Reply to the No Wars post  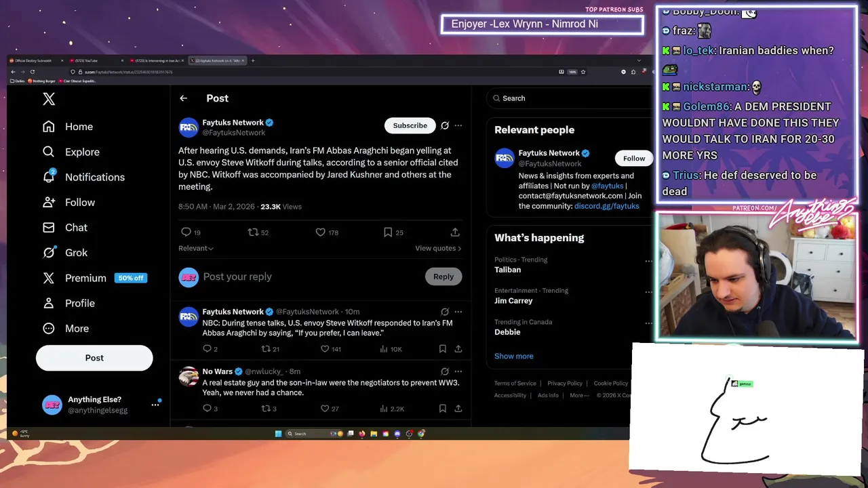(x=210, y=409)
